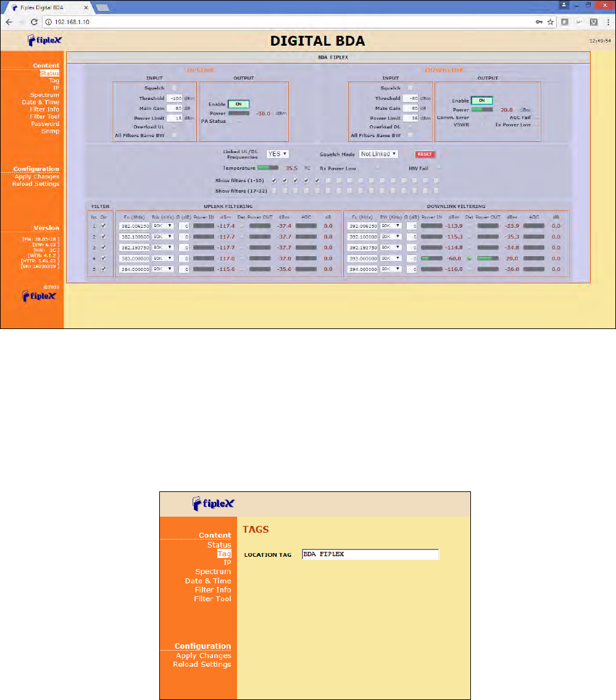Click the red RESET button

(425, 154)
